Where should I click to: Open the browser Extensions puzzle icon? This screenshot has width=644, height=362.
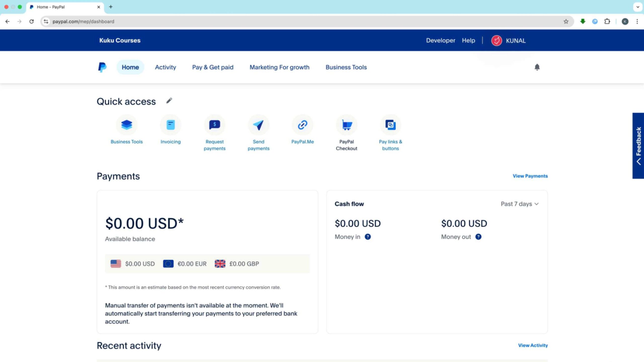click(x=607, y=21)
